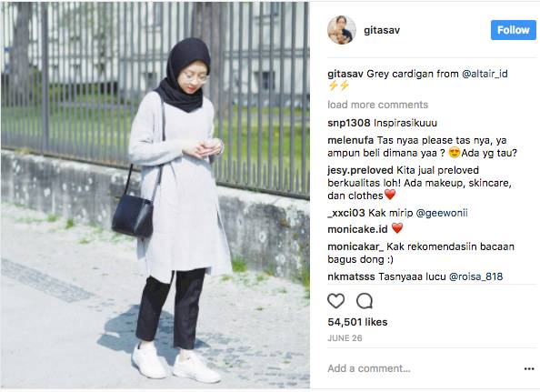Open the JUNE 26 post date link

345,338
